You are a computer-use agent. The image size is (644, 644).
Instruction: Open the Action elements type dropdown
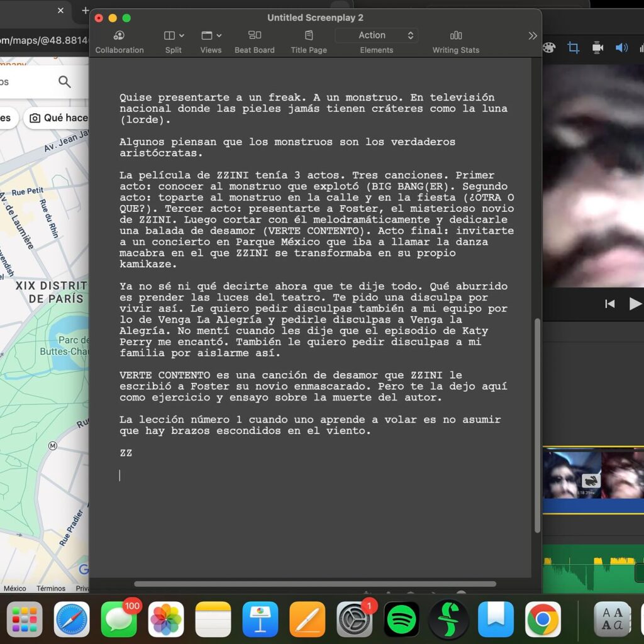[377, 35]
